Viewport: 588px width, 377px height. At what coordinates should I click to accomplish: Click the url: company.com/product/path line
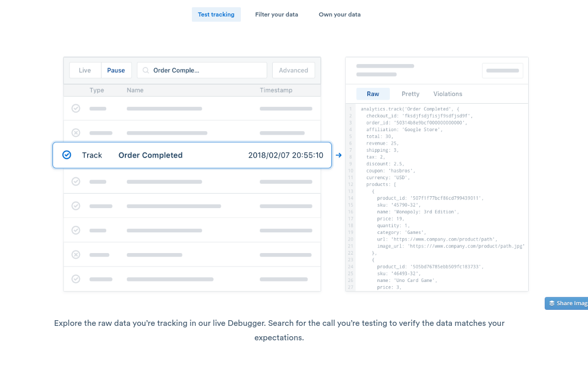(437, 239)
